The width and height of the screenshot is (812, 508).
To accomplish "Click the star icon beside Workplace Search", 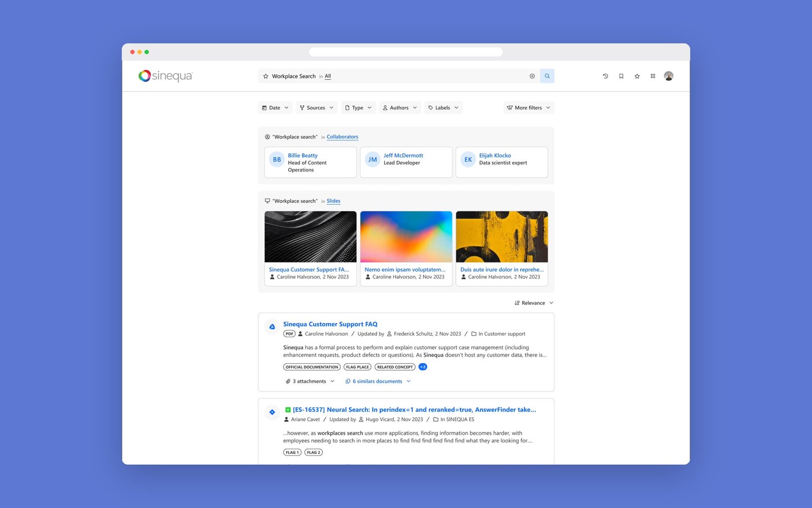I will coord(265,76).
